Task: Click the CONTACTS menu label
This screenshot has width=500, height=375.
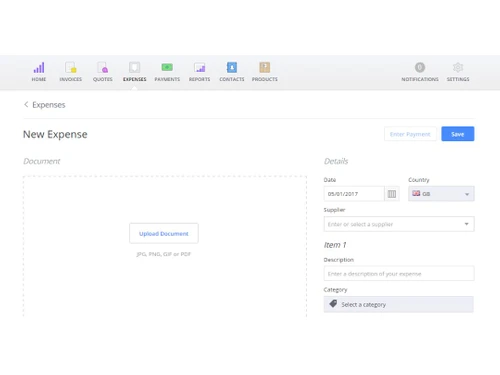Action: click(x=232, y=79)
